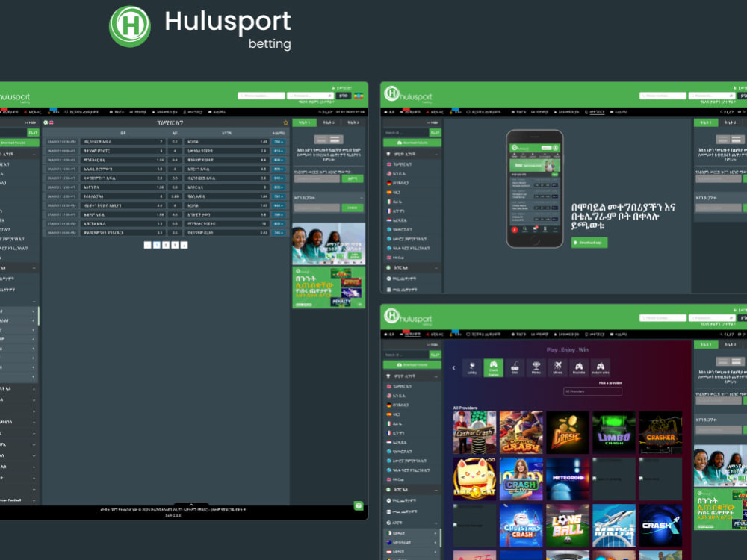
Task: Toggle betslip view switch in casino screenshot
Action: pyautogui.click(x=731, y=362)
